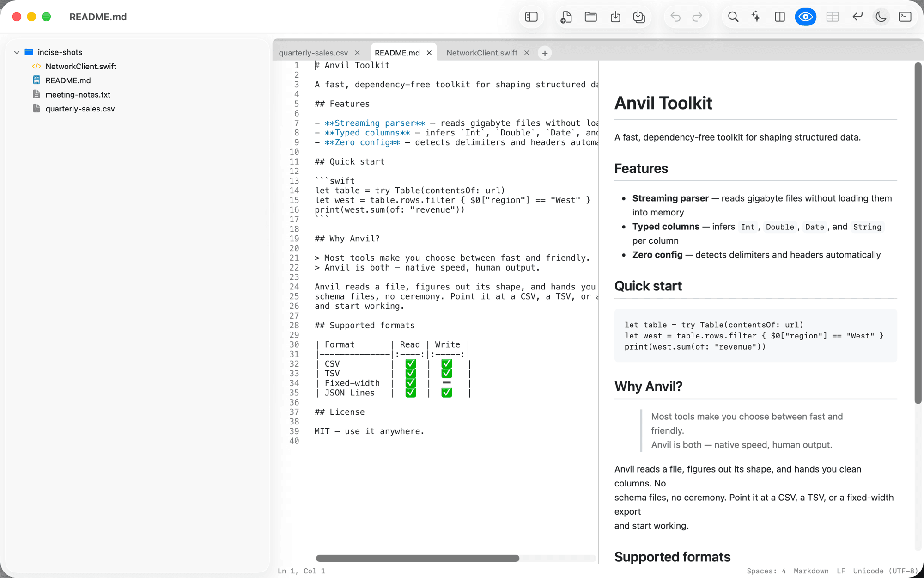Click '## License' source line
924x578 pixels.
pyautogui.click(x=340, y=412)
